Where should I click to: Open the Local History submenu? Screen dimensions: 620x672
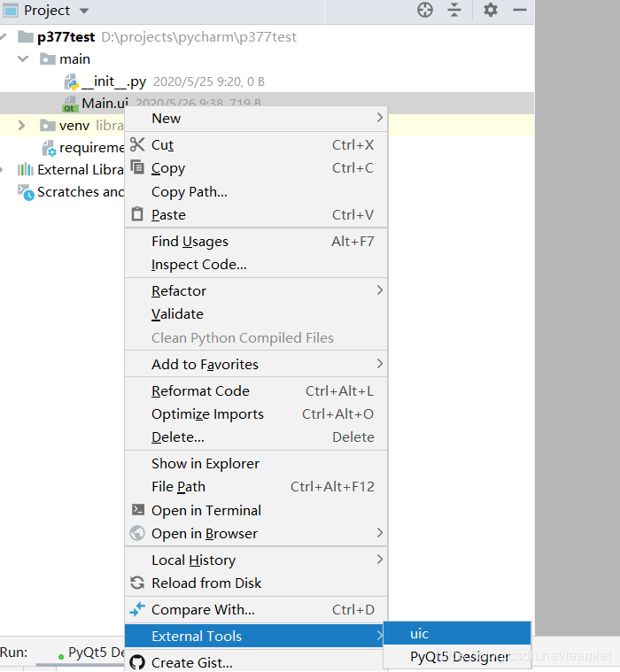(x=256, y=560)
